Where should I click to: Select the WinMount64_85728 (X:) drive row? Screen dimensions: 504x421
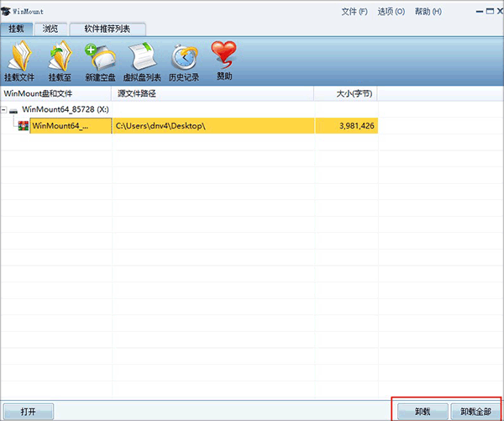66,109
